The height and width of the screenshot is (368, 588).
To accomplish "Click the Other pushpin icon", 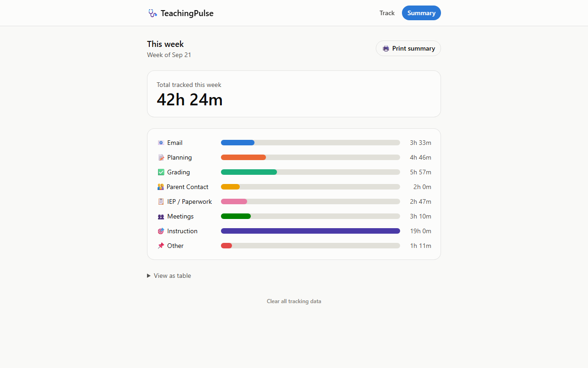I will tap(161, 246).
